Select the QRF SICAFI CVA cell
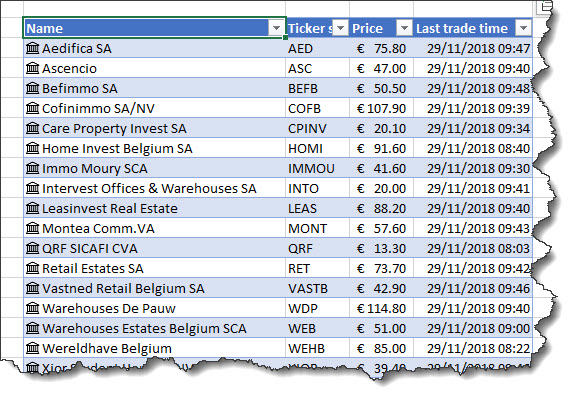This screenshot has width=578, height=402. pos(154,248)
